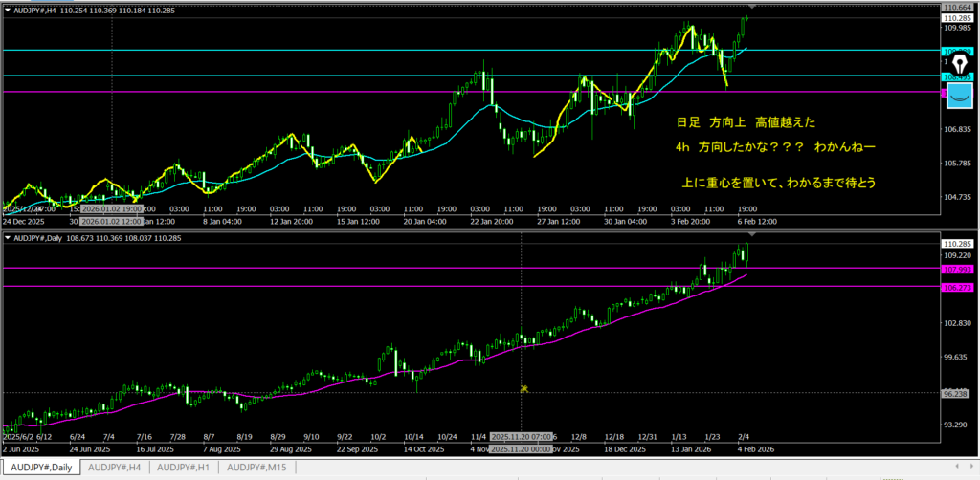Image resolution: width=980 pixels, height=480 pixels.
Task: Expand the AUDJPY#,Daily chart title arrow
Action: (x=7, y=237)
